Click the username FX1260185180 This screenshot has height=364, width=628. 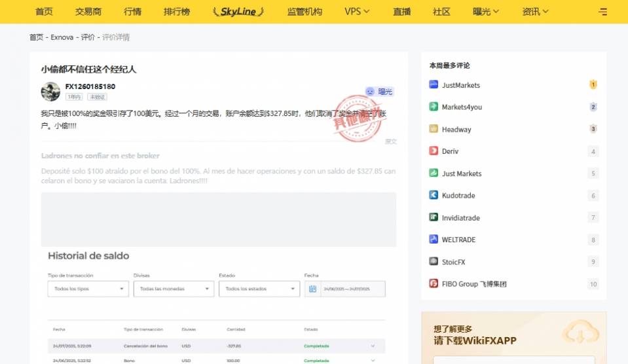90,86
